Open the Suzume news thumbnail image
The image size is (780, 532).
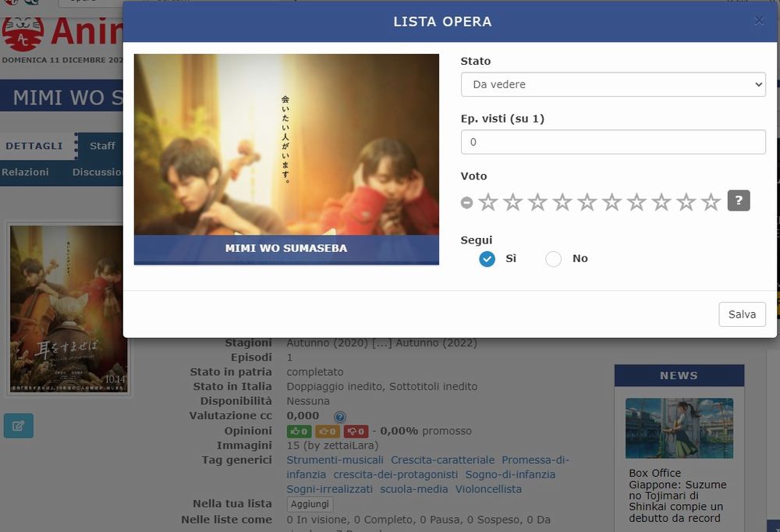pos(679,428)
